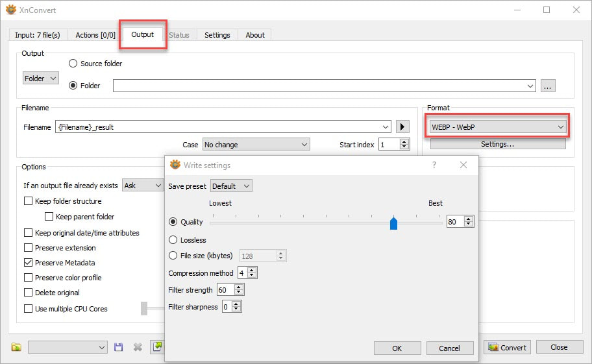Open the WEBP - WebP format dropdown
This screenshot has width=592, height=364.
click(497, 127)
